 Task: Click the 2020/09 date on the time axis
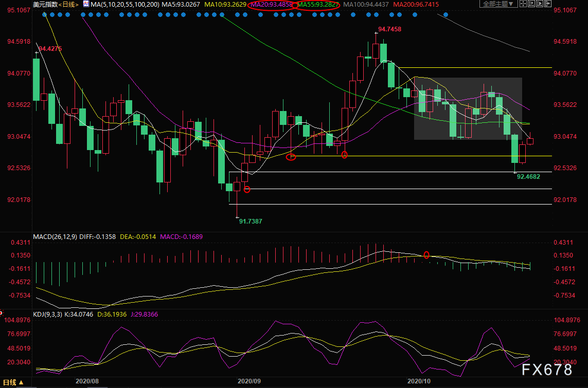[x=249, y=381]
